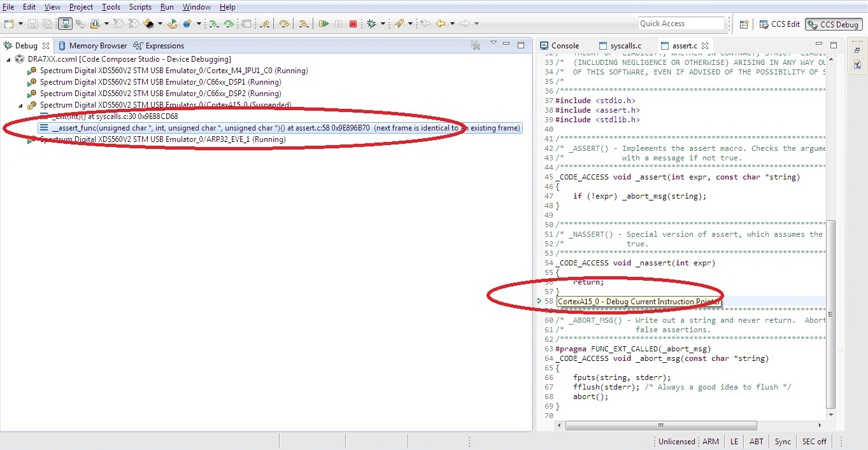Select stack frame at syscalls.c:30
Viewport: 868px width, 450px height.
click(108, 116)
